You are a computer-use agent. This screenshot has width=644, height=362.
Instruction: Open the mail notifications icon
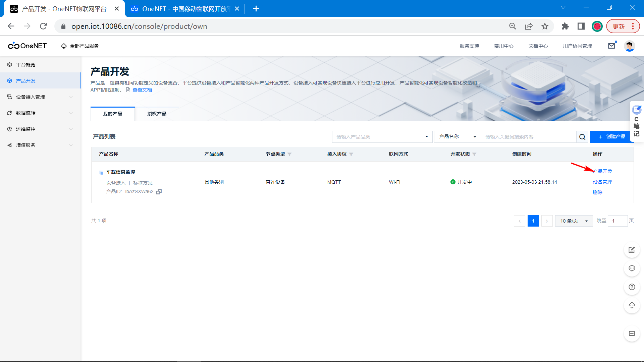pos(611,46)
